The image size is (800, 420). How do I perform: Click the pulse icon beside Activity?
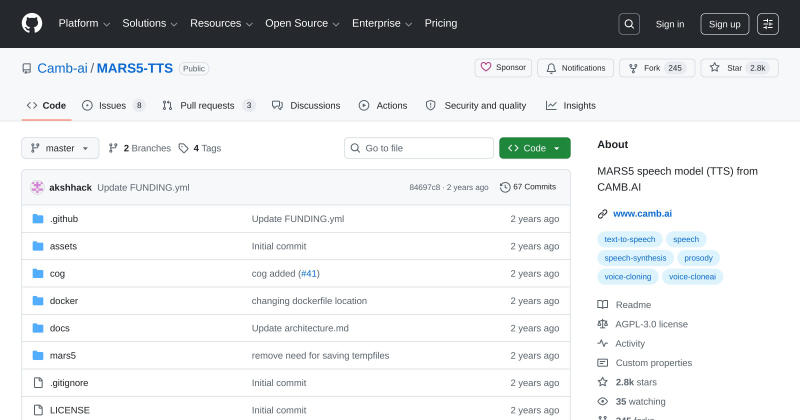[x=603, y=343]
